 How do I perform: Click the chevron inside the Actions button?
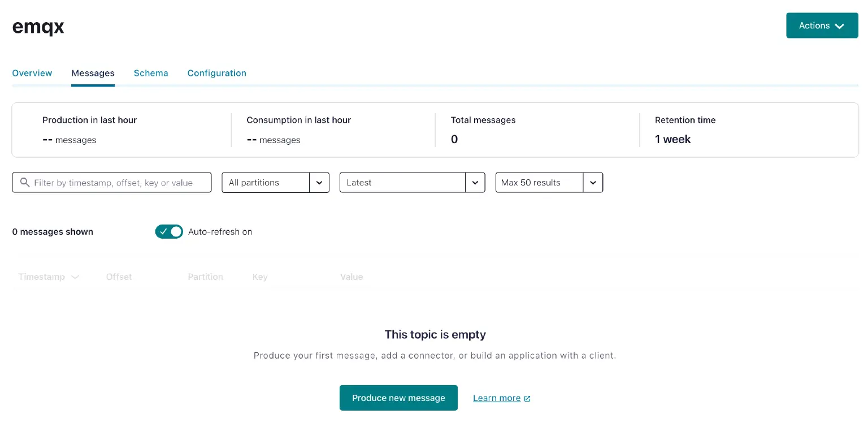(840, 25)
